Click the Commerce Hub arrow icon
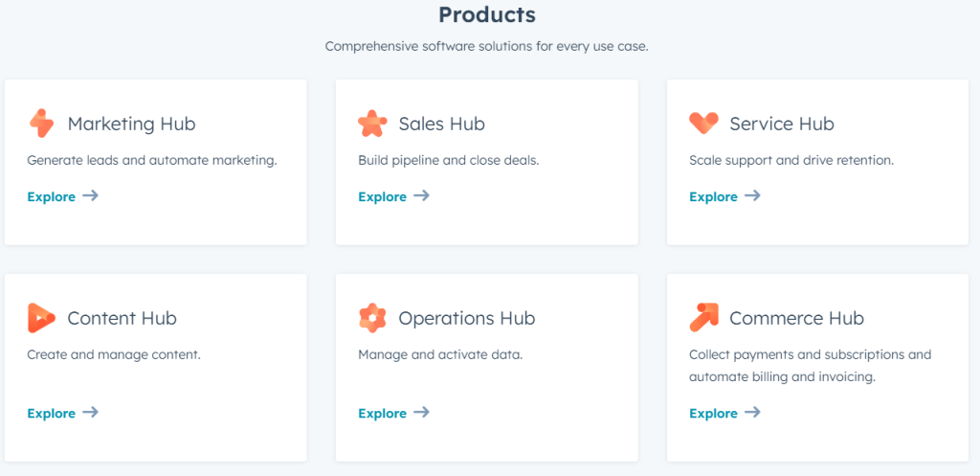The width and height of the screenshot is (980, 476). pos(703,318)
